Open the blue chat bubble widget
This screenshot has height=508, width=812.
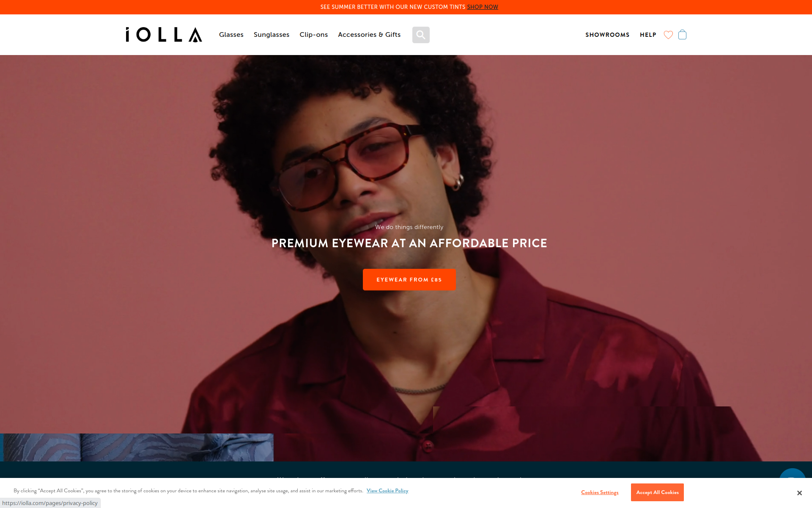[793, 474]
